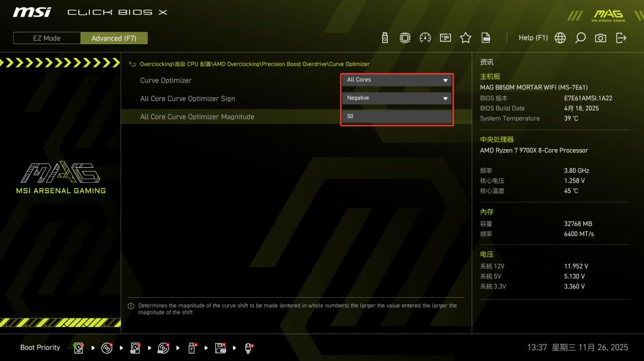Click the exit door-arrow icon
Viewport: 644px width, 361px height.
621,38
